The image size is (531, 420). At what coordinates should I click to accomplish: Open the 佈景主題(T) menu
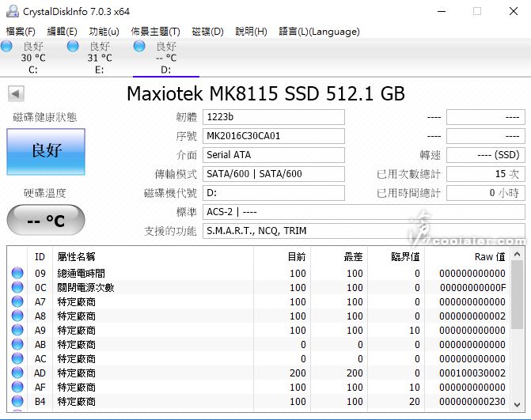point(155,32)
